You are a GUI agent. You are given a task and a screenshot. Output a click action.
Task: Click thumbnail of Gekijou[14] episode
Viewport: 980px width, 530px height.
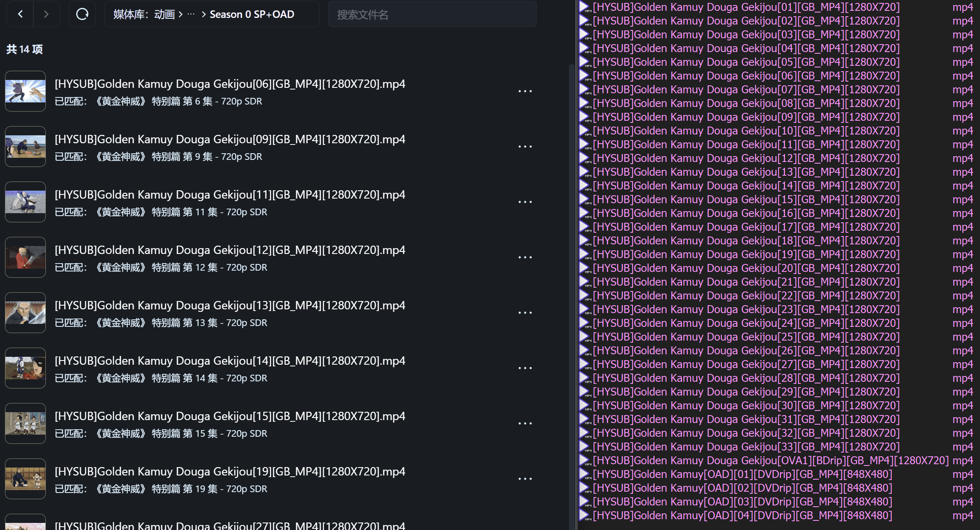click(25, 368)
